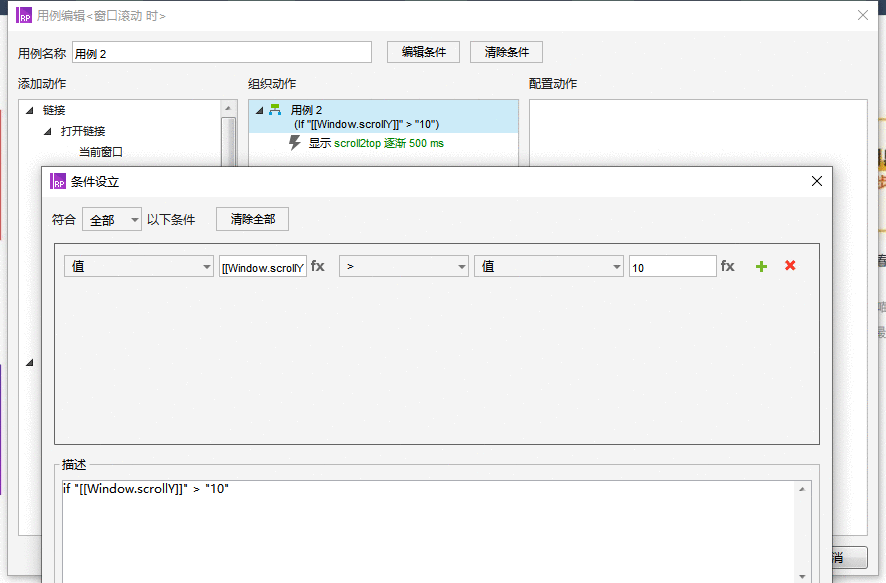This screenshot has height=583, width=886.
Task: Click Axure RP icon in 用例编辑 title bar
Action: [24, 15]
